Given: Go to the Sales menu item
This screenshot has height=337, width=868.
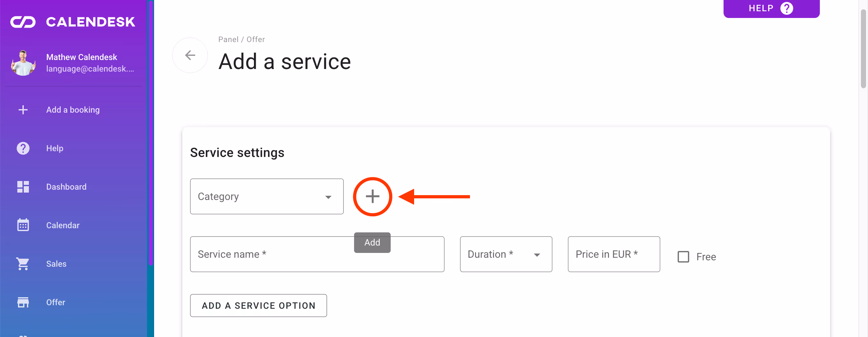Looking at the screenshot, I should pos(56,264).
